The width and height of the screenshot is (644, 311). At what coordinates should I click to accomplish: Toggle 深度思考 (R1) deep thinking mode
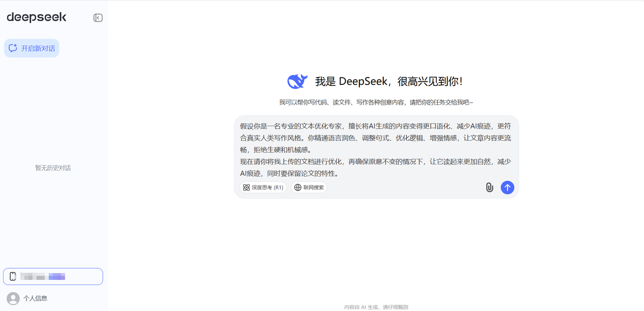[263, 187]
